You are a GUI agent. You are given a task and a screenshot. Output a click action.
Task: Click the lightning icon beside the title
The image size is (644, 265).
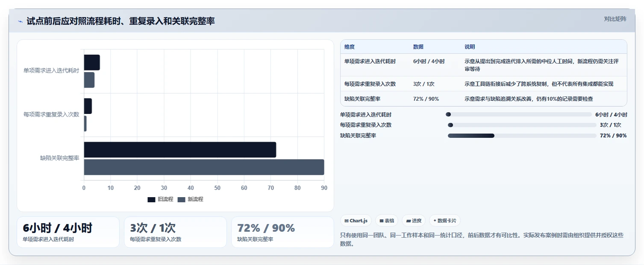point(21,21)
